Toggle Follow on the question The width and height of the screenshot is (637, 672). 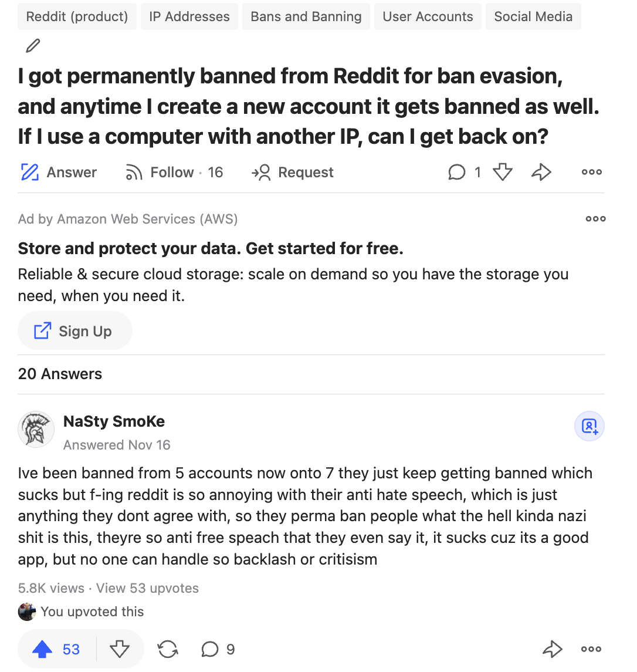tap(174, 173)
